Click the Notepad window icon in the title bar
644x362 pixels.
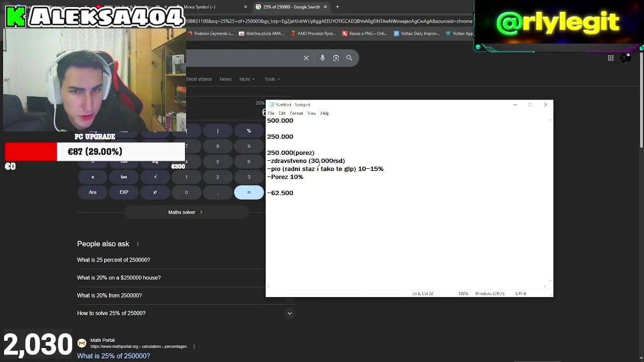click(x=271, y=105)
